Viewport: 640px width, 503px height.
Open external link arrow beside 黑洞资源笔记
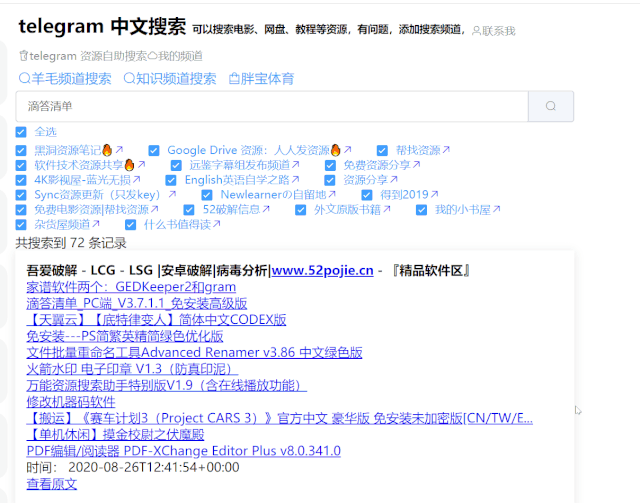coord(119,150)
